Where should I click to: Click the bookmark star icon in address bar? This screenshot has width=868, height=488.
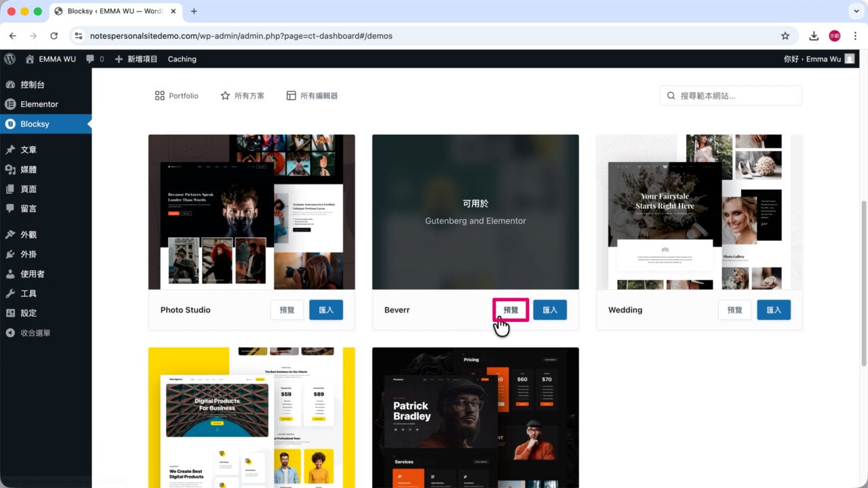[785, 36]
